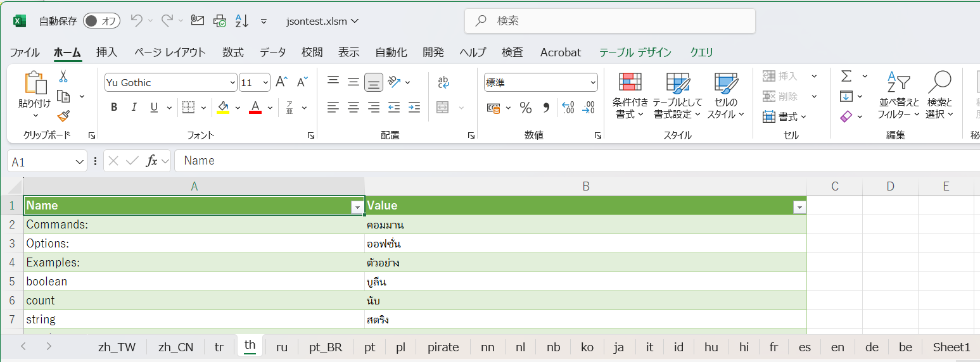This screenshot has width=980, height=362.
Task: Toggle bottom align button
Action: (374, 82)
